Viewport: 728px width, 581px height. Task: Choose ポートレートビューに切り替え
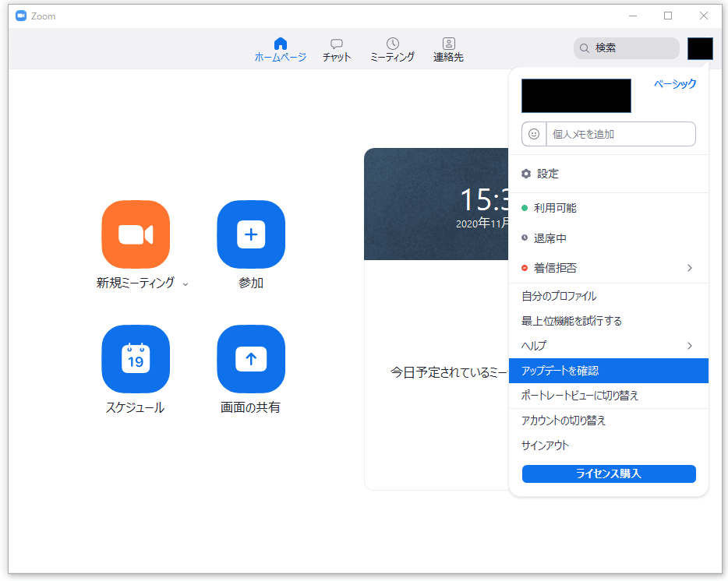609,396
